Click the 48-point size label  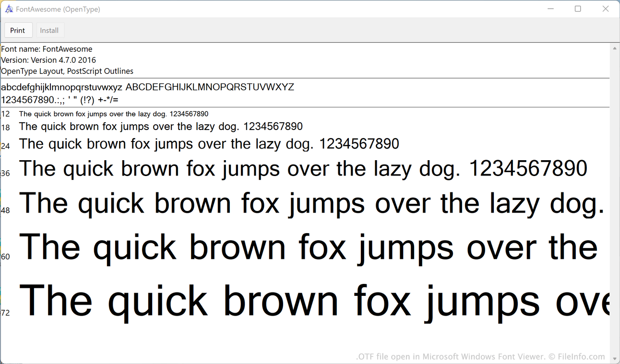pos(5,210)
